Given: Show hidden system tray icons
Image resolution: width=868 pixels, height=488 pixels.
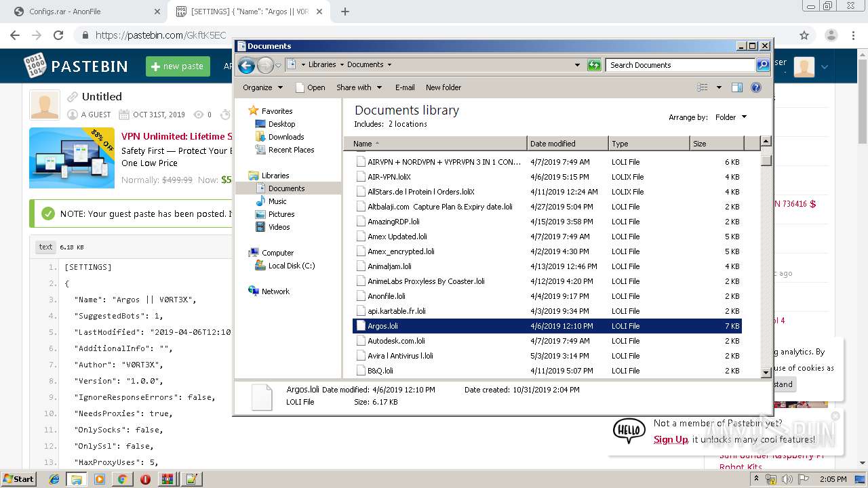Looking at the screenshot, I should tap(757, 479).
